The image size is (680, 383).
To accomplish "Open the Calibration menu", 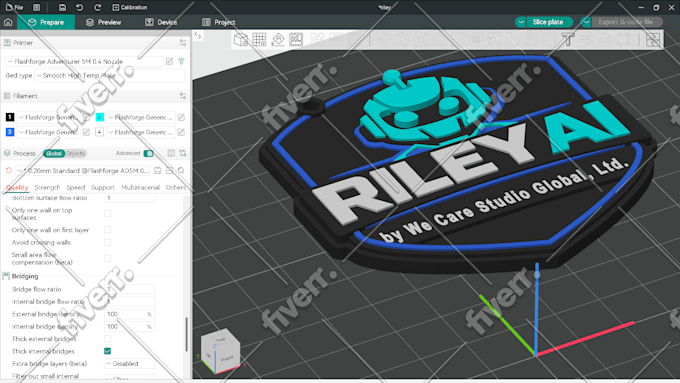I will coord(130,7).
